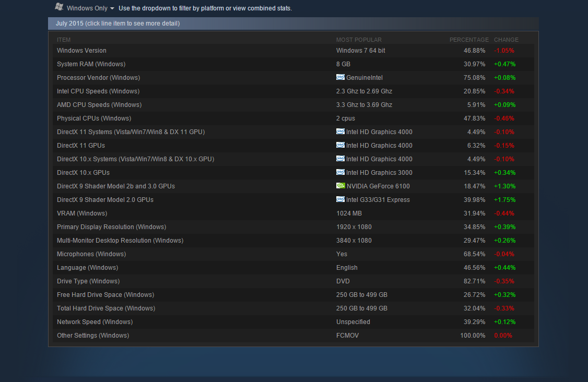Screen dimensions: 588x382
Task: Expand Primary Display Resolution (Windows) row
Action: (293, 227)
